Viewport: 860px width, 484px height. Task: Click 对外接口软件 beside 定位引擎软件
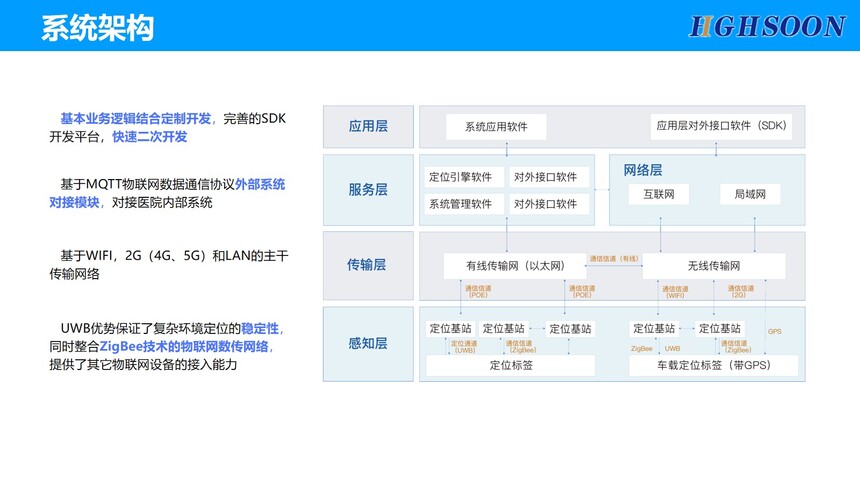coord(545,177)
